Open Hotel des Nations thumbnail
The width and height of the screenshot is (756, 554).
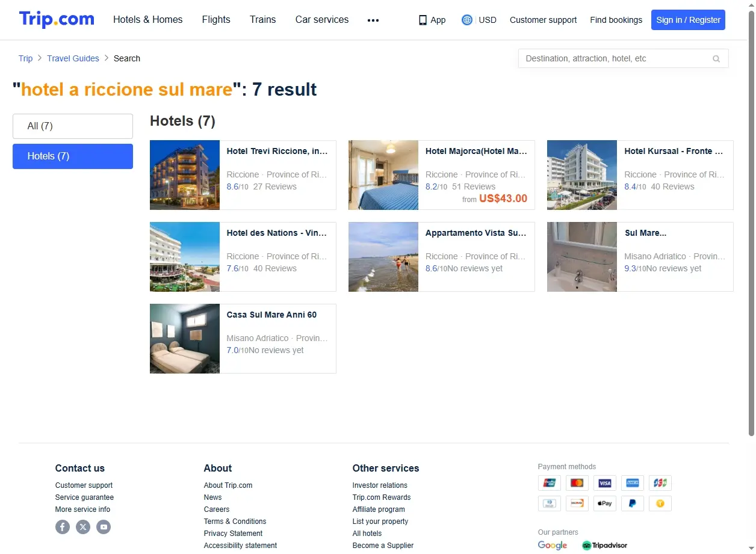point(185,257)
